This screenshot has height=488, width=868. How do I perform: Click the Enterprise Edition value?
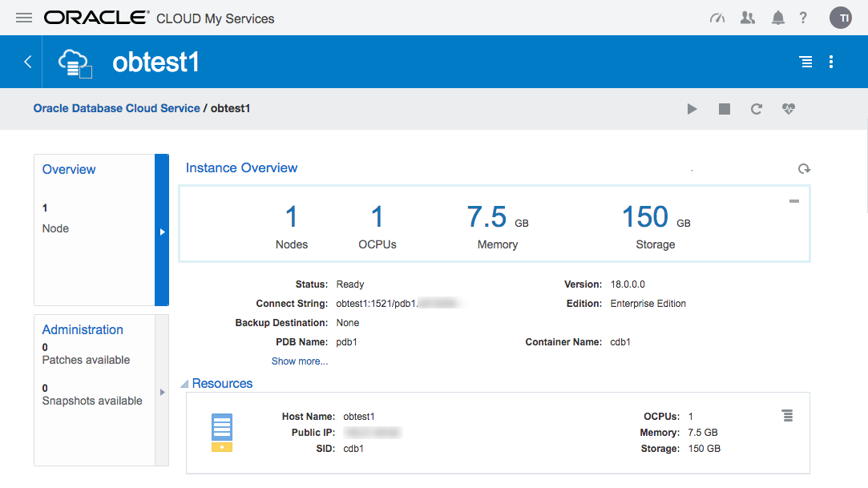pyautogui.click(x=648, y=304)
